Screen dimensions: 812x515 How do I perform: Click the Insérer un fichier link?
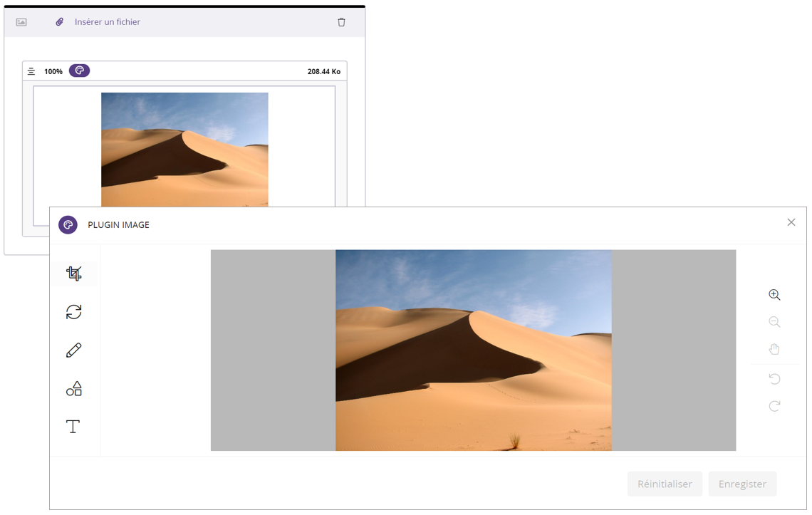(x=108, y=22)
